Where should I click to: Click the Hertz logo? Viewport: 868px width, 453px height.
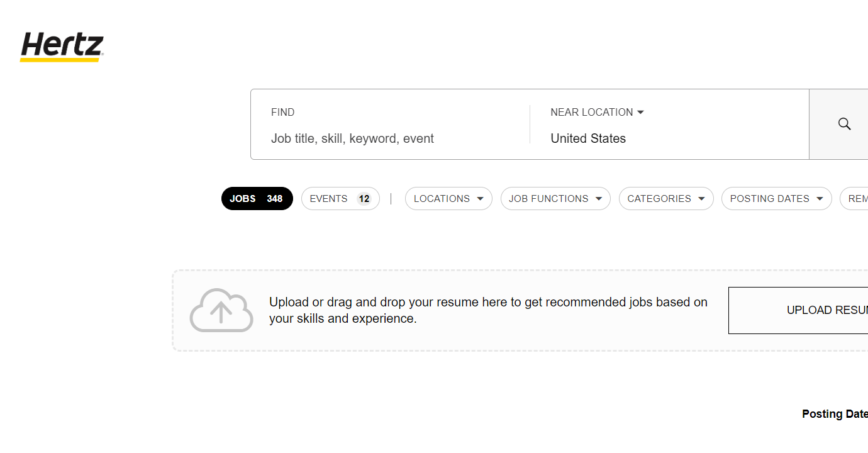coord(62,47)
